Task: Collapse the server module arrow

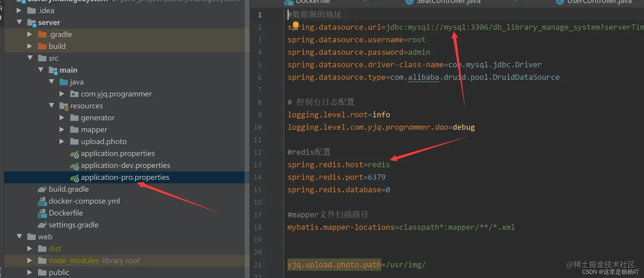Action: click(x=19, y=23)
